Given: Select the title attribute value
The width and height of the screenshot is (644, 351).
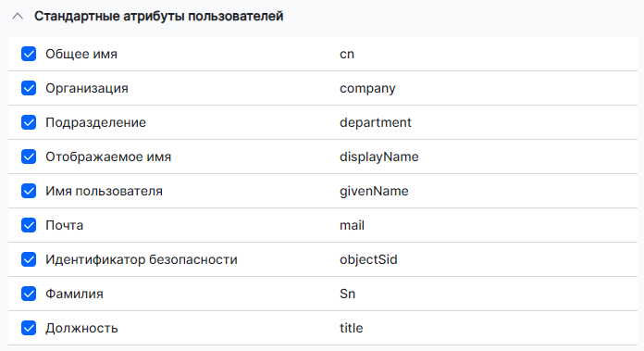Looking at the screenshot, I should coord(352,328).
